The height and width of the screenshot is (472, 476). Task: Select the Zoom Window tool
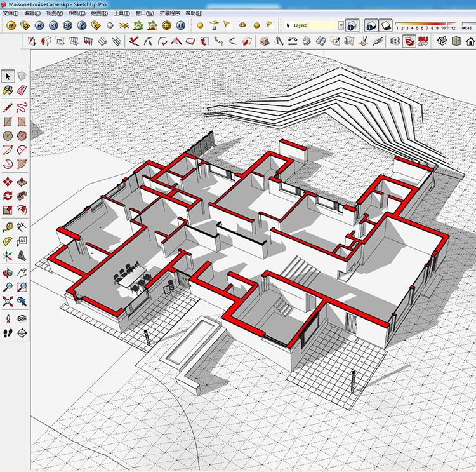[22, 287]
